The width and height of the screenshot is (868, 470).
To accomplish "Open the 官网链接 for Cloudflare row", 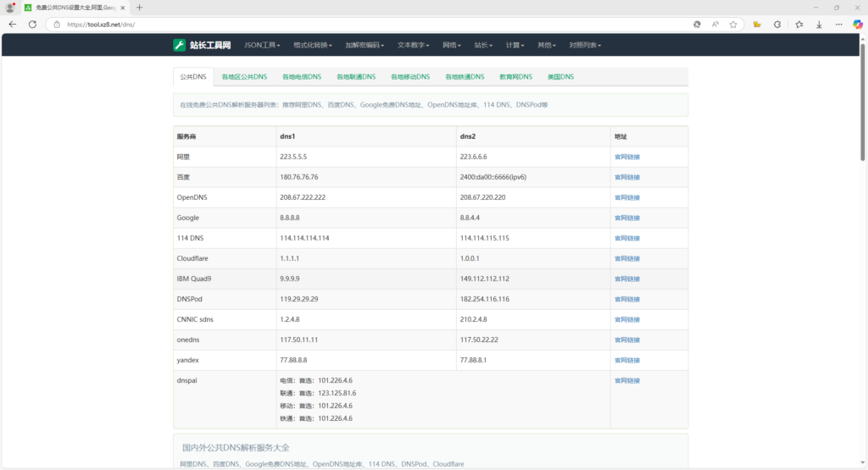I will tap(627, 259).
